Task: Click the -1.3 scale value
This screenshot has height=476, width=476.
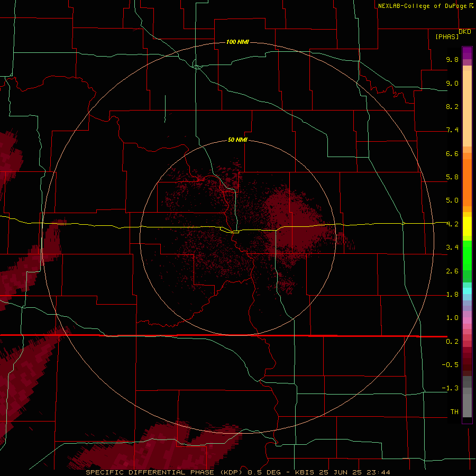Action: (x=450, y=388)
